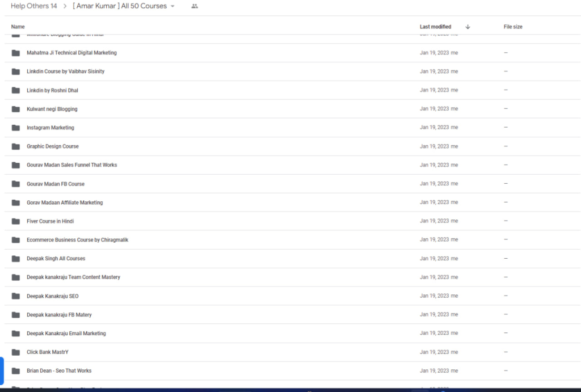Sort by Last modified column header

[435, 27]
